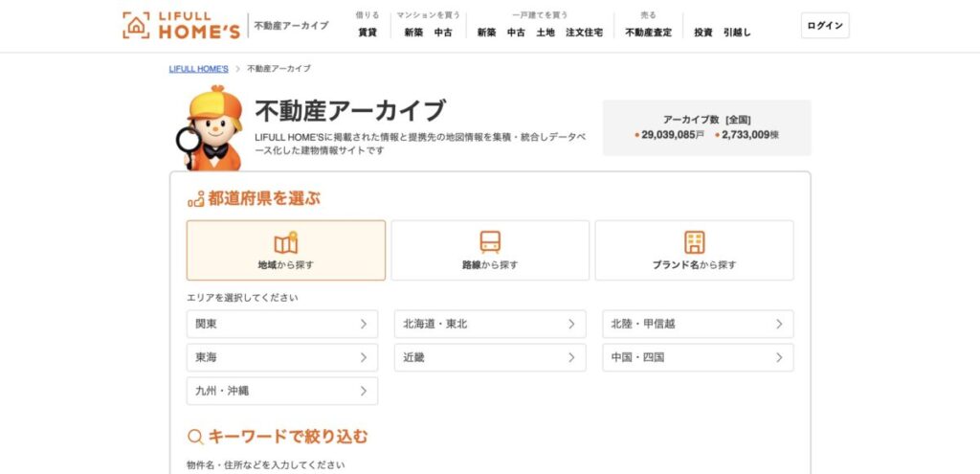
Task: Click the chevron arrow in the 関東 row
Action: (364, 324)
